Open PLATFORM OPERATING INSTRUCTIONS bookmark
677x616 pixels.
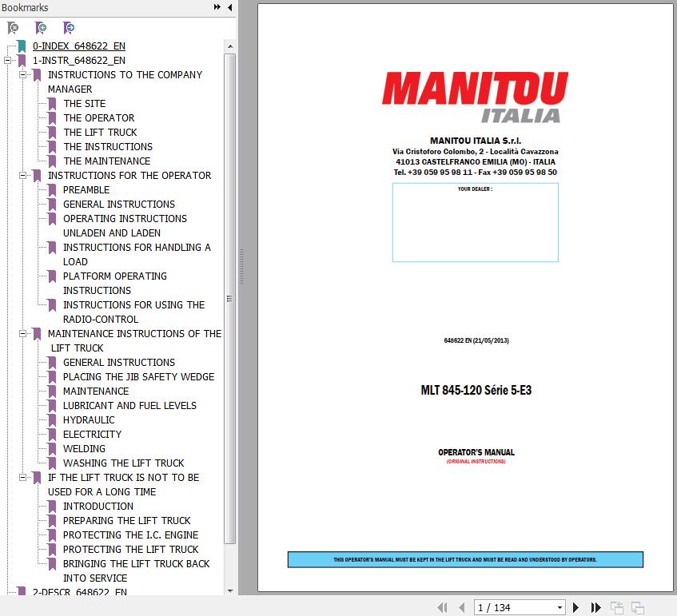(x=115, y=283)
